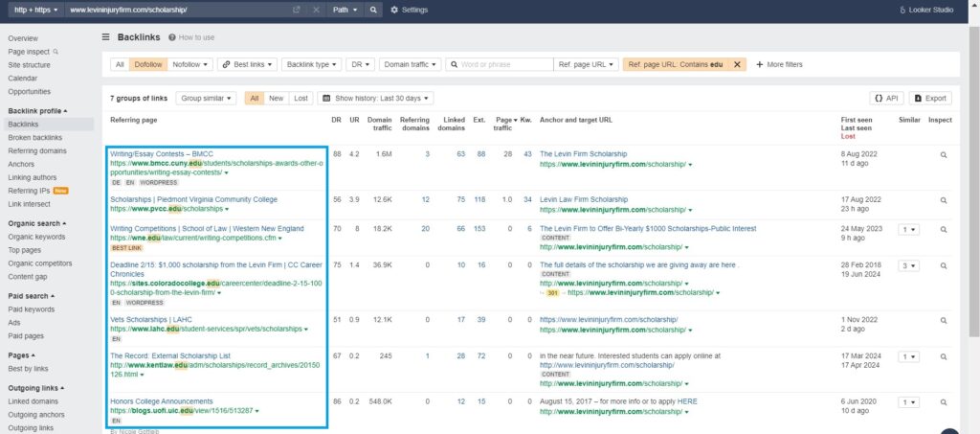Open Site structure in sidebar

(x=30, y=65)
